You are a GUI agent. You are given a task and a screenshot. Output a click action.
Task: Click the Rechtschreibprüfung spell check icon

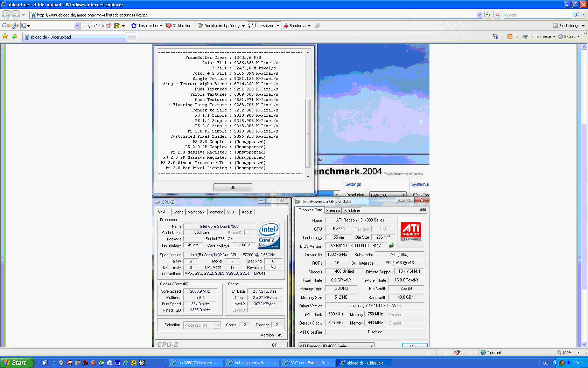point(200,26)
